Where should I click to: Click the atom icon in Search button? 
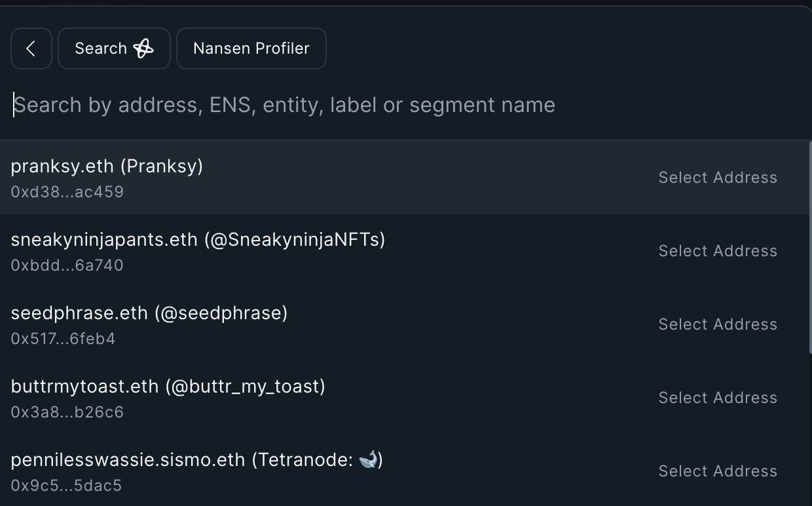(x=143, y=49)
